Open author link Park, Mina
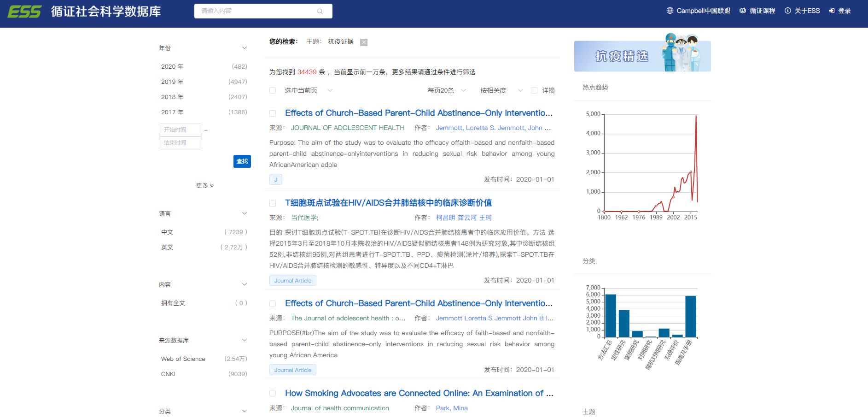The image size is (868, 419). pyautogui.click(x=452, y=408)
